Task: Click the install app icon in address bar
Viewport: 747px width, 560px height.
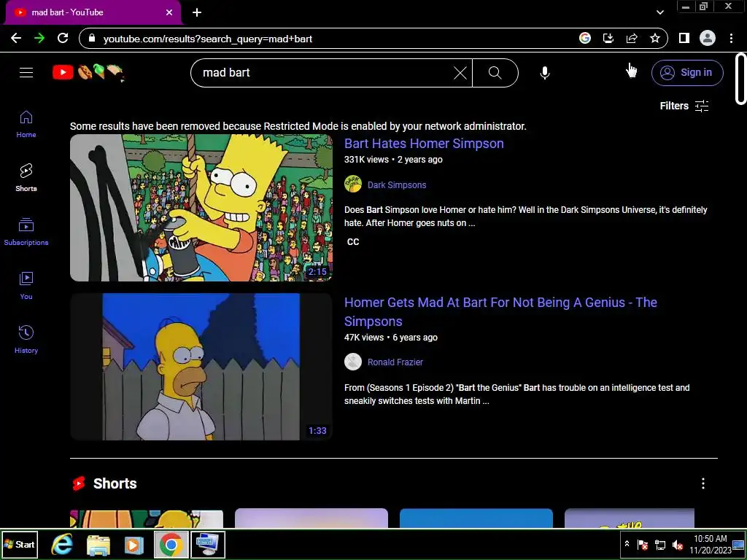Action: pyautogui.click(x=608, y=39)
